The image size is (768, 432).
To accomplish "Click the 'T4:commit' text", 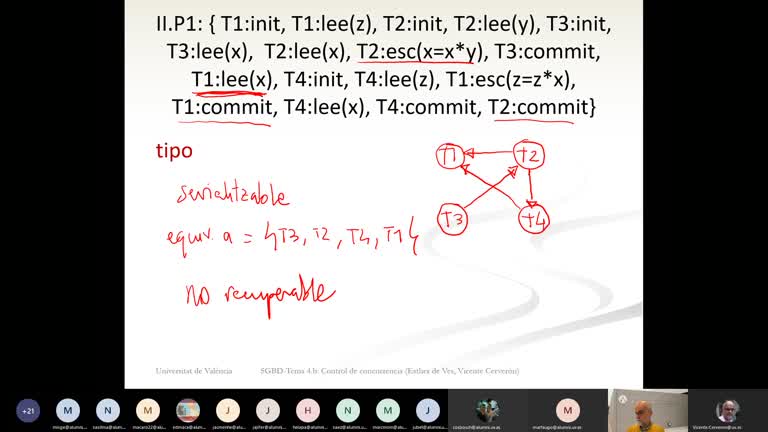I will (x=428, y=107).
